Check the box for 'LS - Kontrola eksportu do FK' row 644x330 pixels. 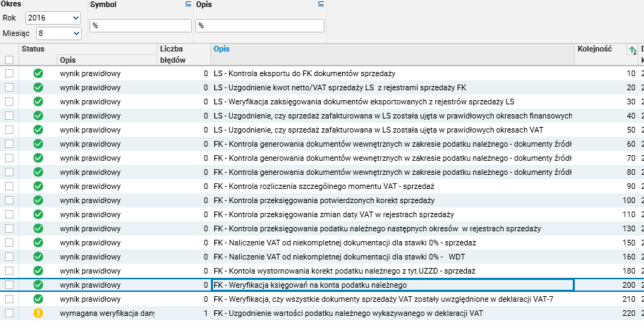pyautogui.click(x=9, y=73)
